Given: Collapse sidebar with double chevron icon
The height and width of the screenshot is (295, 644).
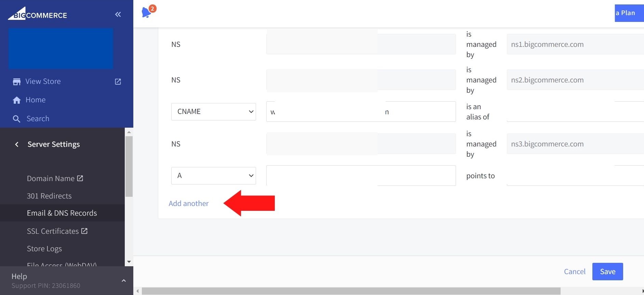Looking at the screenshot, I should 118,14.
